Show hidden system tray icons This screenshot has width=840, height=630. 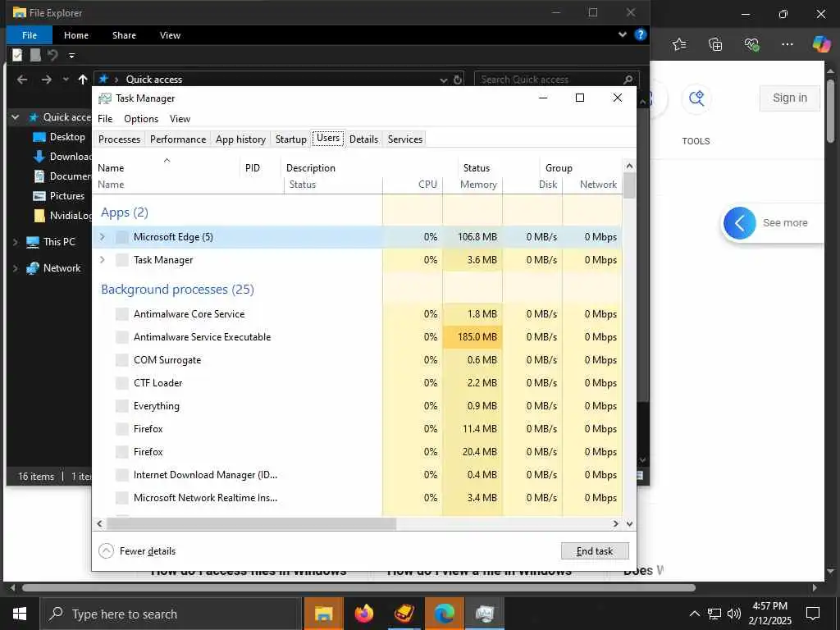(694, 614)
